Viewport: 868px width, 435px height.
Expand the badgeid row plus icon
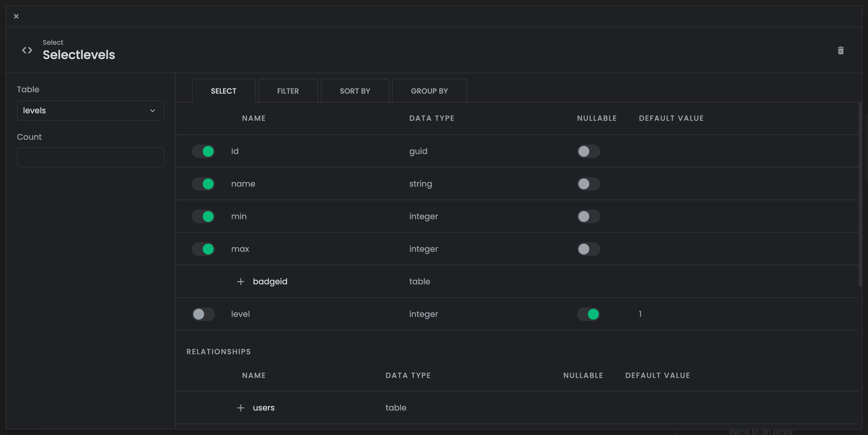(x=240, y=282)
